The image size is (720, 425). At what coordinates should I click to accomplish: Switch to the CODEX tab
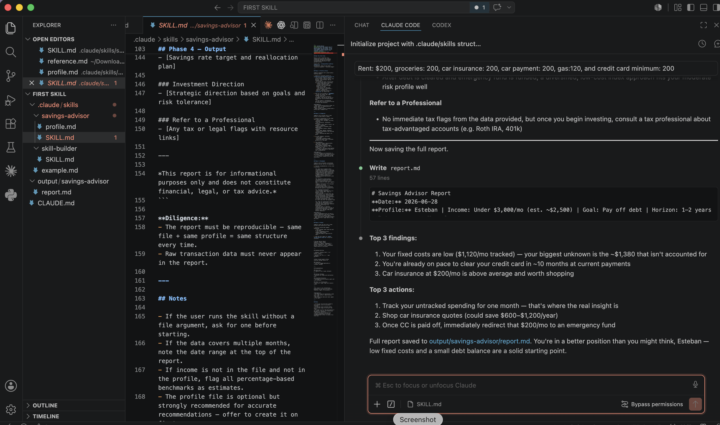tap(441, 25)
